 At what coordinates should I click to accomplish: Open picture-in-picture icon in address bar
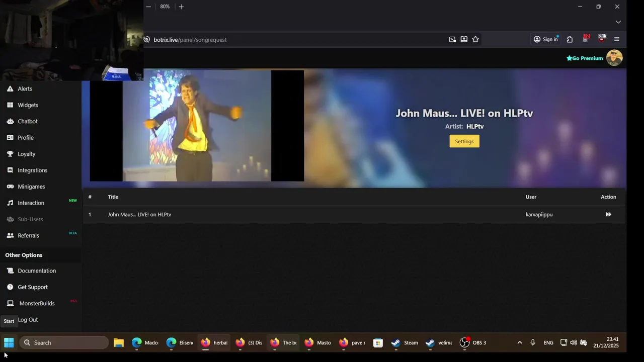(452, 39)
